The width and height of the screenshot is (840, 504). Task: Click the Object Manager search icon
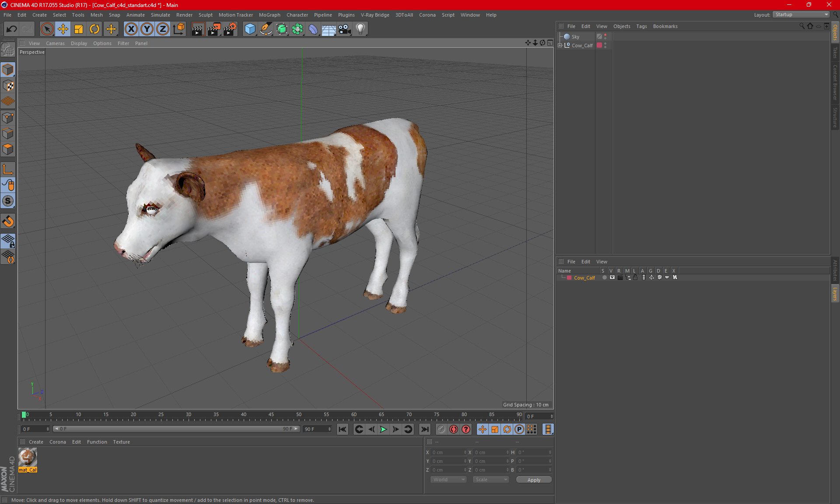pos(801,26)
